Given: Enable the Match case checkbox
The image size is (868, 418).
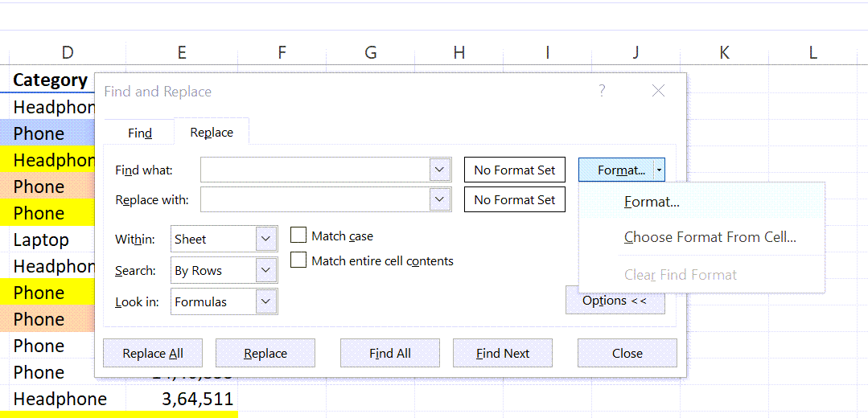Looking at the screenshot, I should coord(298,236).
